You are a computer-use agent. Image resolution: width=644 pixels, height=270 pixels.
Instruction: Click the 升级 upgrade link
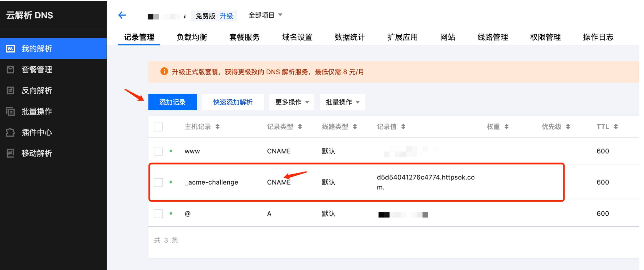[227, 15]
